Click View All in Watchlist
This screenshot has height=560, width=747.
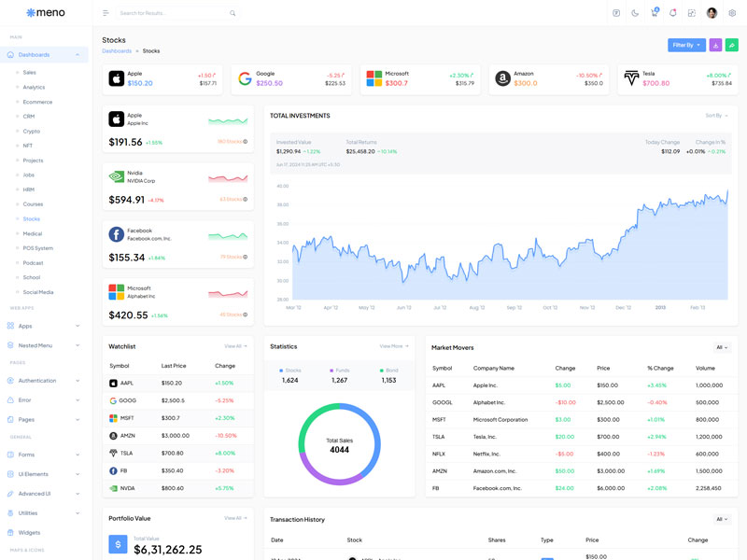point(234,346)
